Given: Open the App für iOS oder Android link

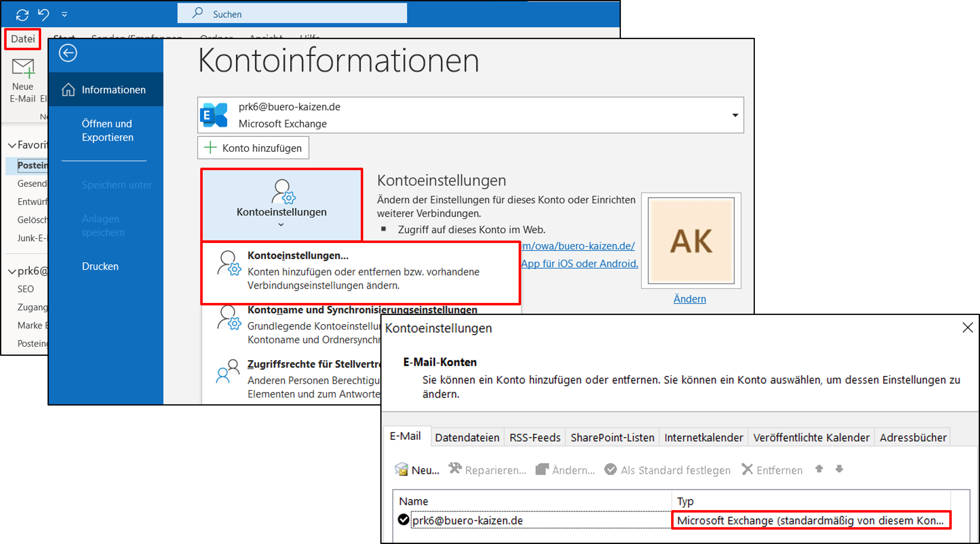Looking at the screenshot, I should coord(580,263).
